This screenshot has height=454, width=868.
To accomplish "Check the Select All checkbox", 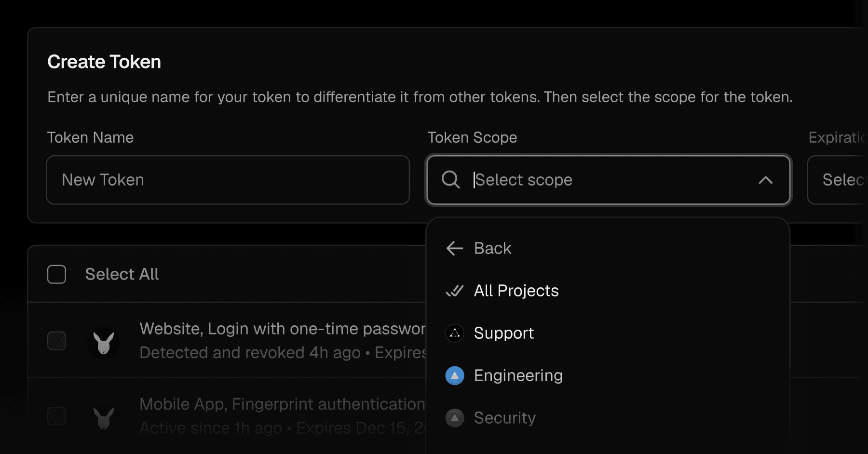I will coord(56,274).
